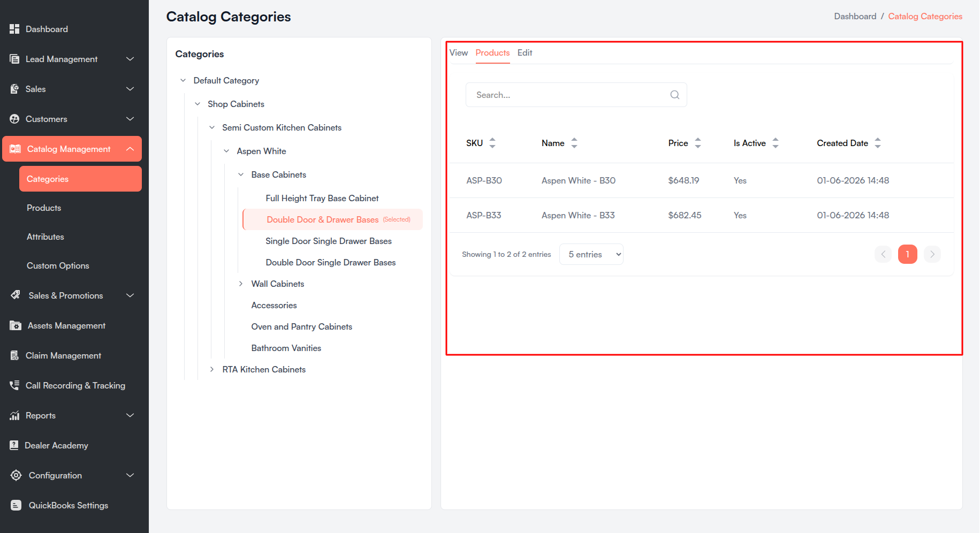Viewport: 980px width, 533px height.
Task: Expand the Lead Management menu chevron
Action: click(x=130, y=59)
